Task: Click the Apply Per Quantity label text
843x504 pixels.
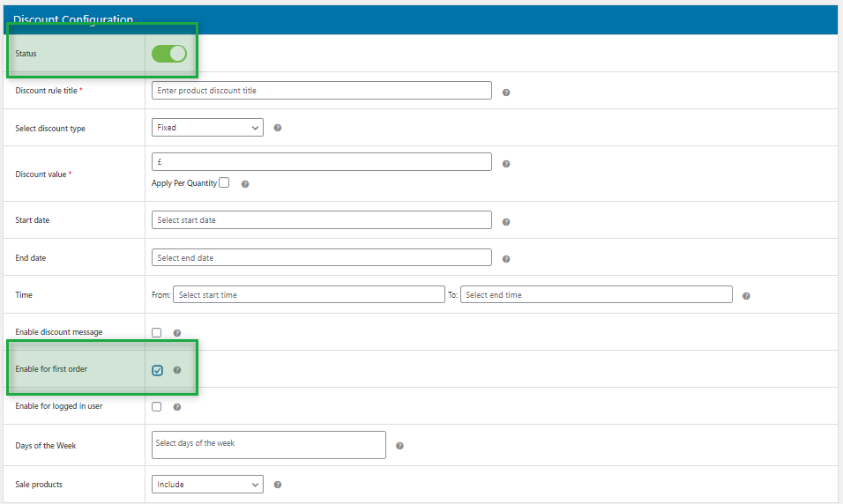Action: (x=184, y=183)
